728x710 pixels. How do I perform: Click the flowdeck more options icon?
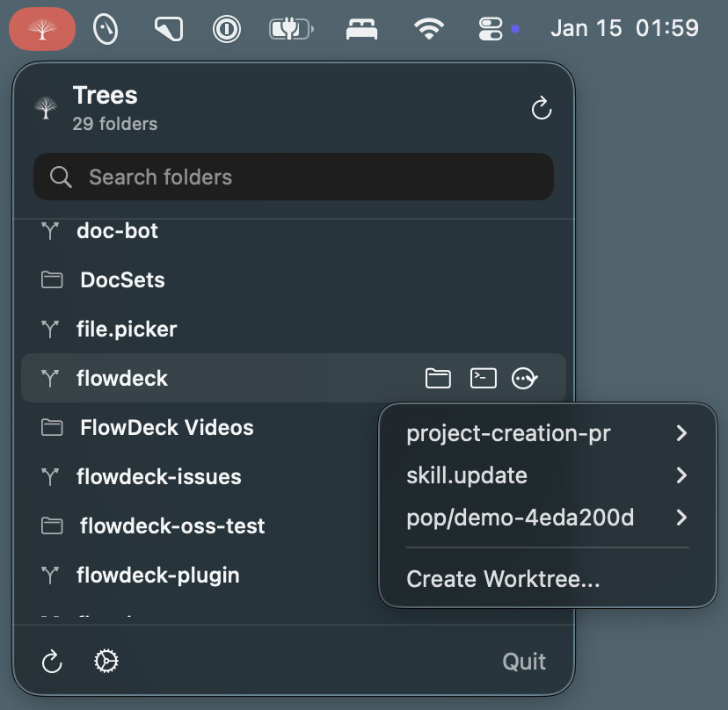(x=525, y=379)
